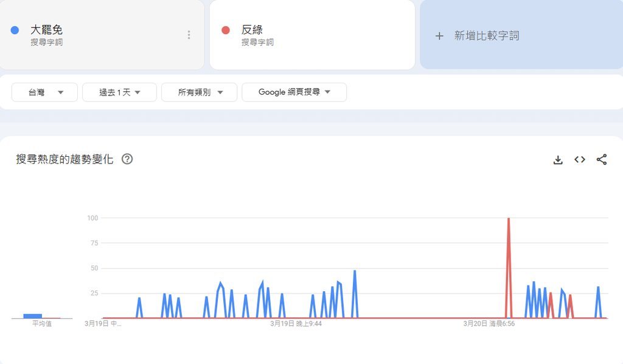Open the 過去 1 天 time range dropdown
623x364 pixels.
[x=119, y=92]
